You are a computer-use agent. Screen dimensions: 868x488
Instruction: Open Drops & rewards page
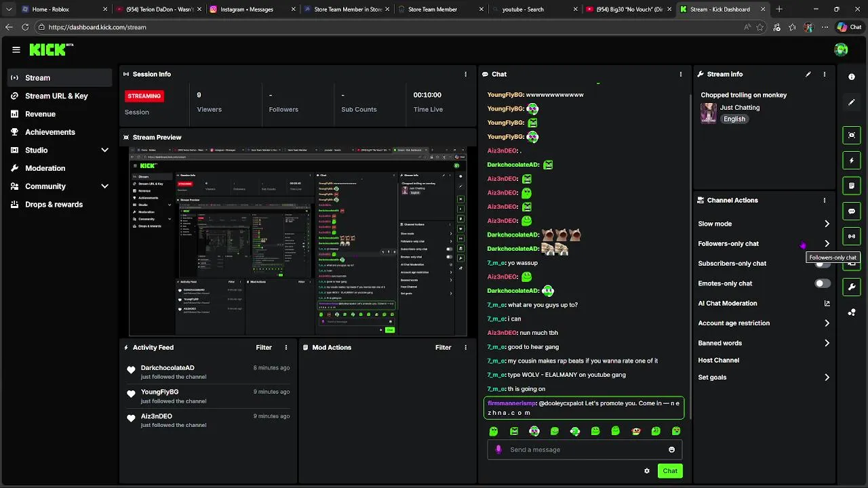click(60, 204)
